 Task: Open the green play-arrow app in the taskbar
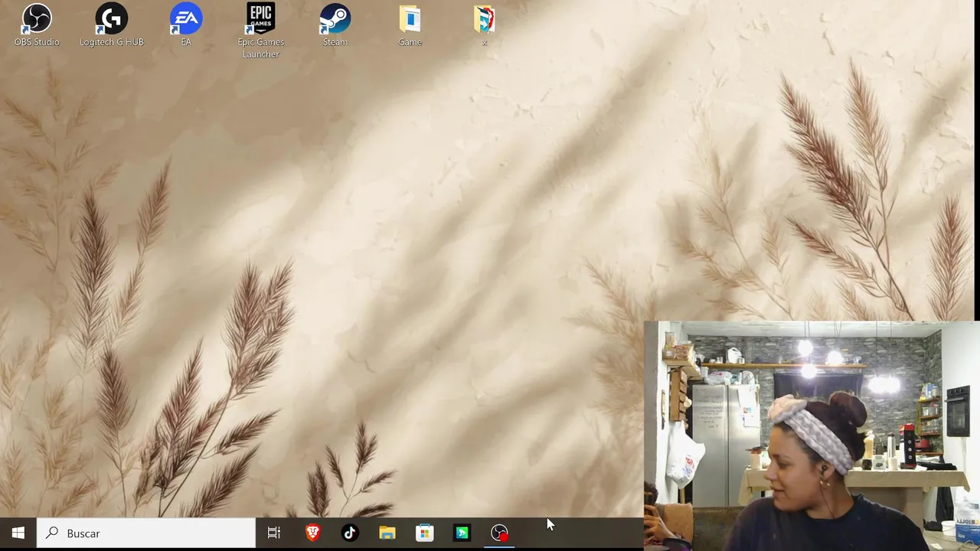[462, 533]
